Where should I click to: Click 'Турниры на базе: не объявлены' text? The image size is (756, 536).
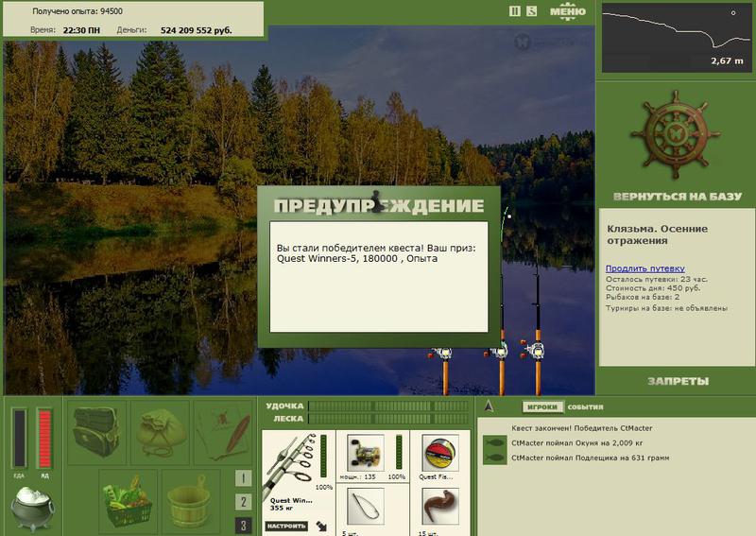click(x=666, y=308)
